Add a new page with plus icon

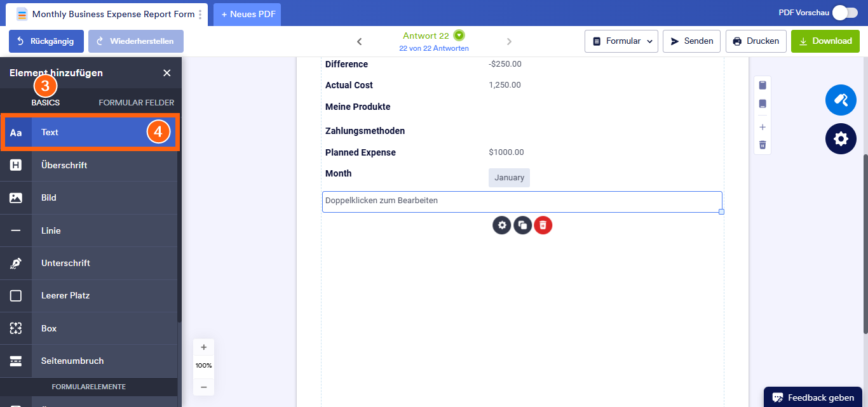pos(763,127)
